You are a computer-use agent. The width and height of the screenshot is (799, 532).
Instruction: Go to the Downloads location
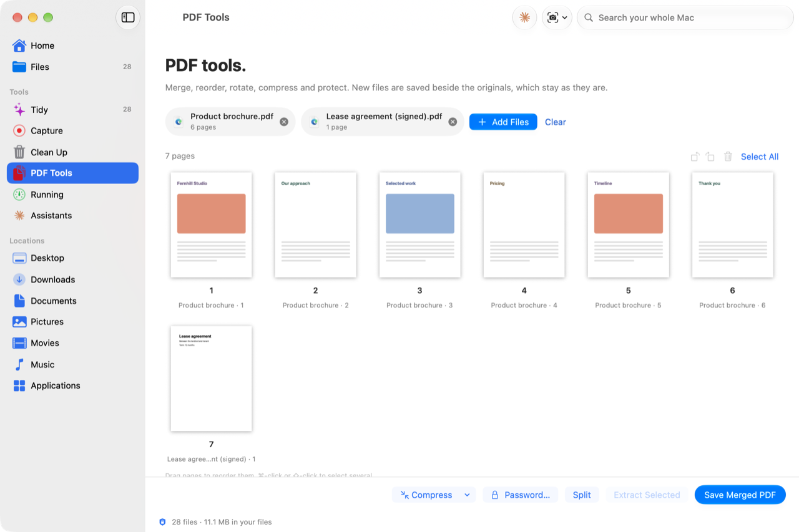point(72,279)
